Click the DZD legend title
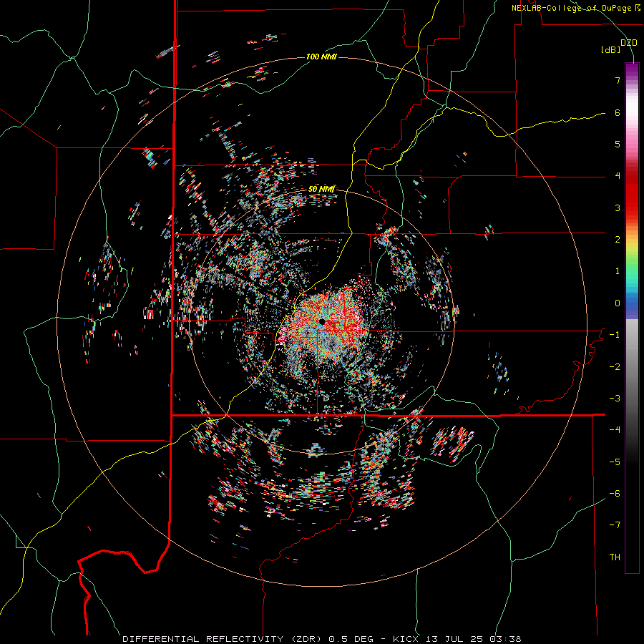 point(629,43)
